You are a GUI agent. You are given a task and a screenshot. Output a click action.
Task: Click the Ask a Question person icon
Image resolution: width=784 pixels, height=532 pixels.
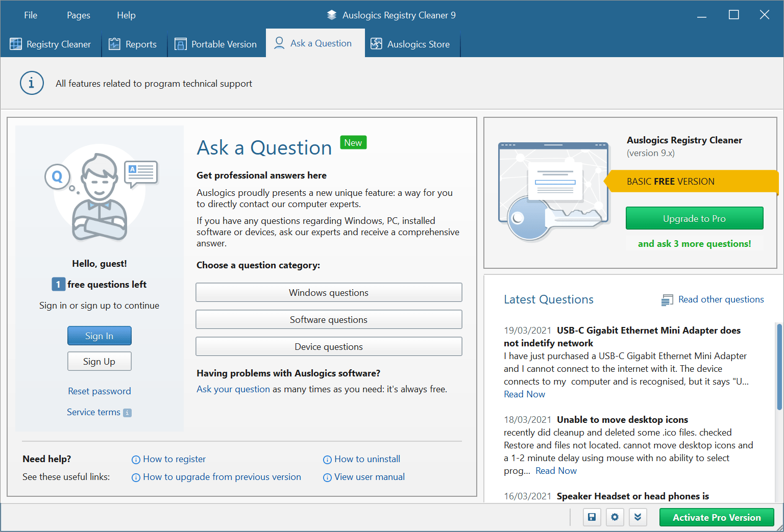(x=279, y=43)
